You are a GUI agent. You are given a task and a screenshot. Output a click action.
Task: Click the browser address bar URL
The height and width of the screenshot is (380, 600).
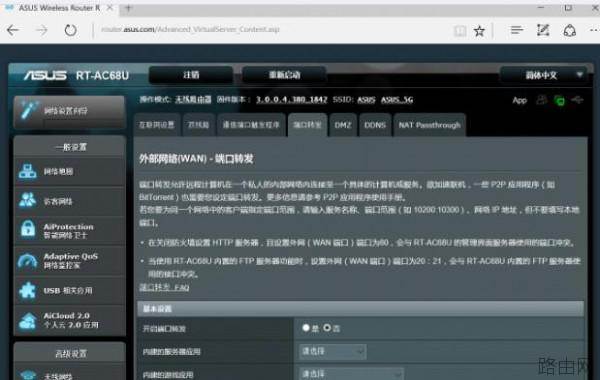[x=190, y=29]
